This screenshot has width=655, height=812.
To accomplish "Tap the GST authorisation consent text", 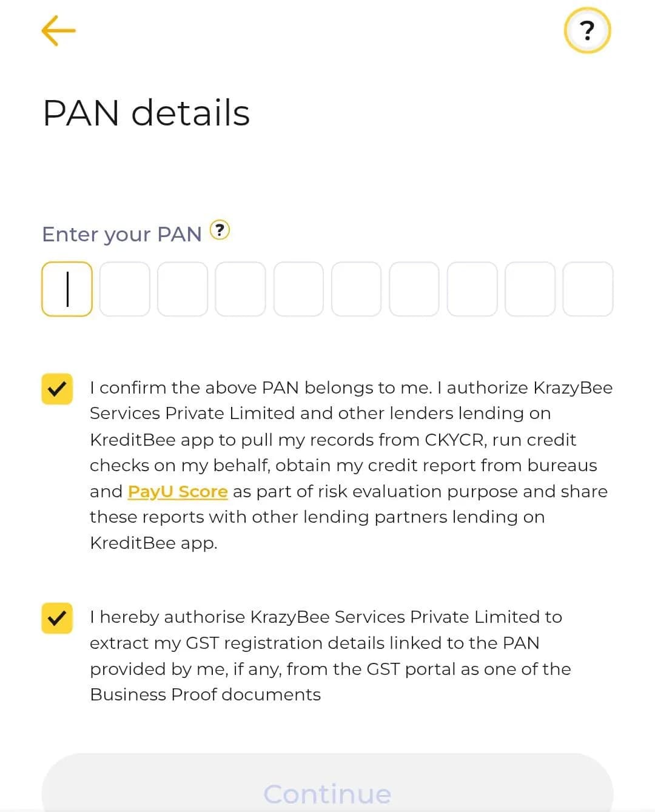I will click(x=331, y=656).
